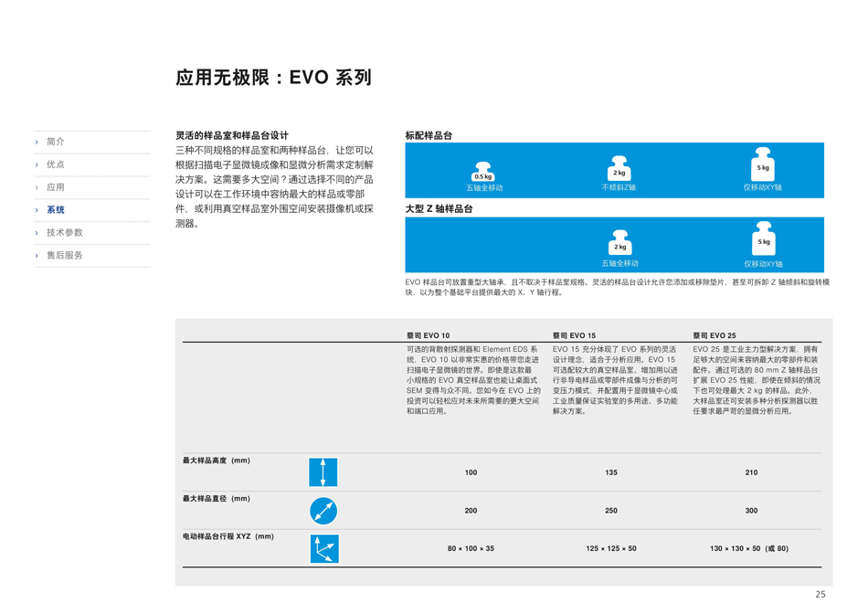Image resolution: width=868 pixels, height=614 pixels.
Task: Open the 售后服务 section
Action: [65, 255]
